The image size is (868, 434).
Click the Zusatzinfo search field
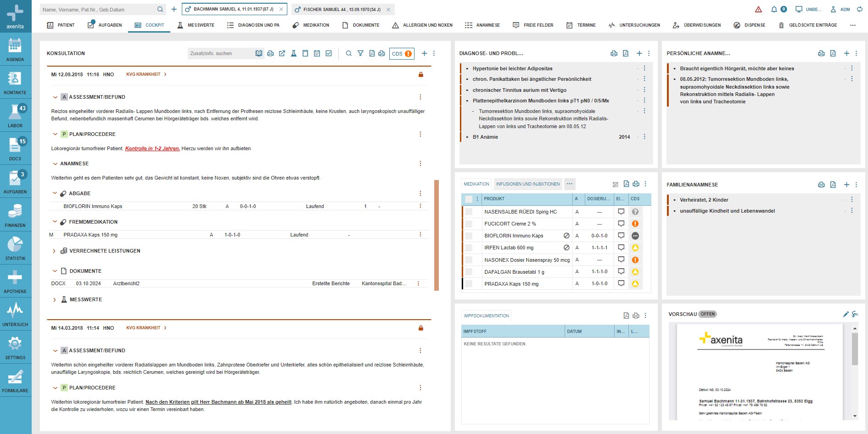pyautogui.click(x=221, y=53)
